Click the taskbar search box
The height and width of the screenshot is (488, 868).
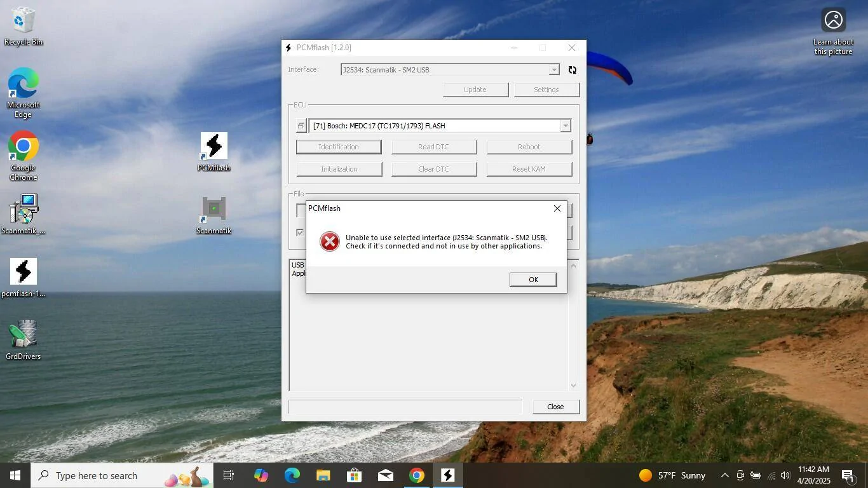122,475
